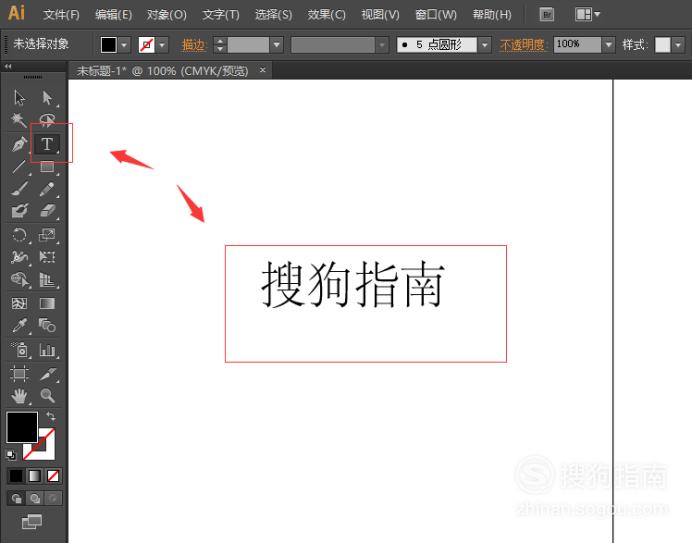This screenshot has height=543, width=692.
Task: Select the Column Graph tool
Action: pyautogui.click(x=47, y=350)
